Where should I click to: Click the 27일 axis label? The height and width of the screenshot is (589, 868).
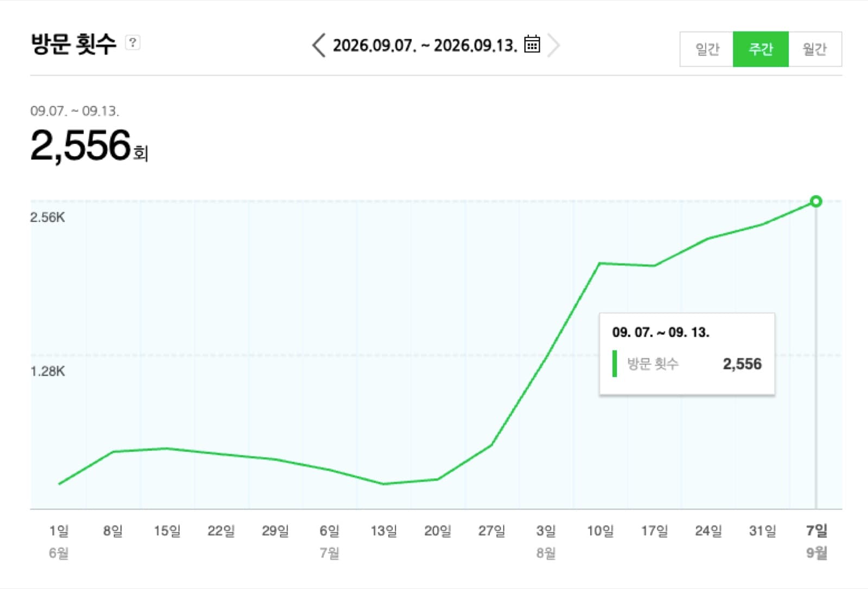tap(492, 530)
